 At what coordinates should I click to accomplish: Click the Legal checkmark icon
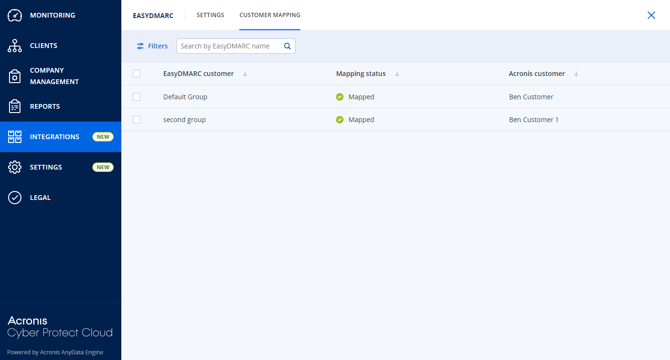(x=15, y=197)
